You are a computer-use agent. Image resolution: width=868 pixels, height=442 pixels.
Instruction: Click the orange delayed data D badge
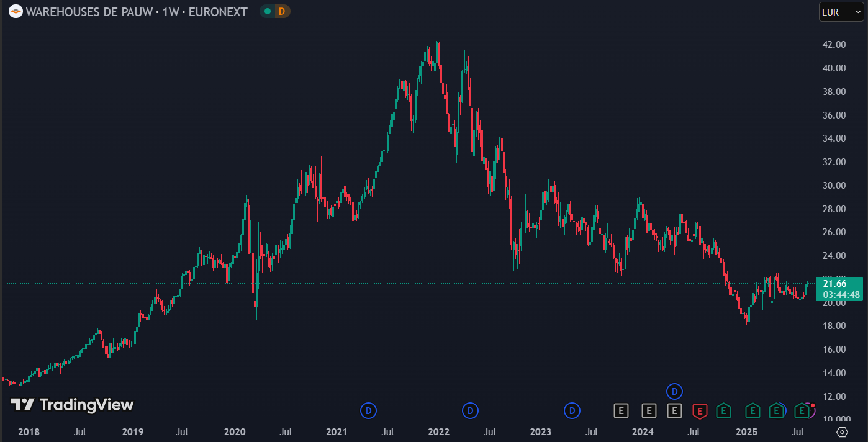(282, 11)
